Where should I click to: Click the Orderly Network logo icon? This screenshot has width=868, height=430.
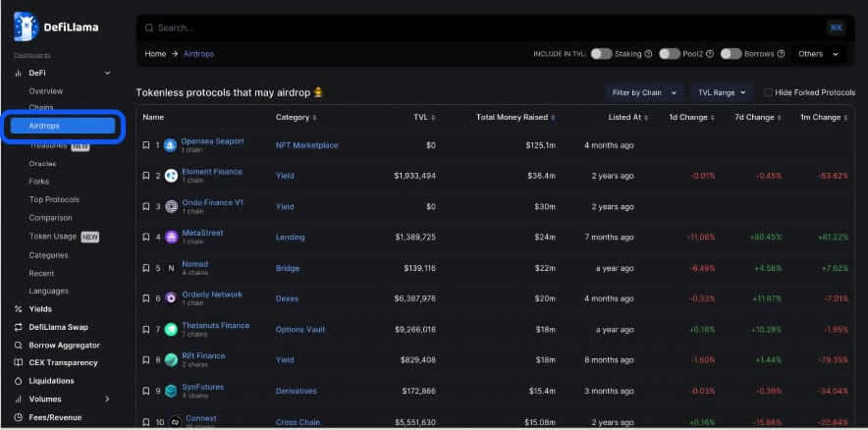coord(171,298)
